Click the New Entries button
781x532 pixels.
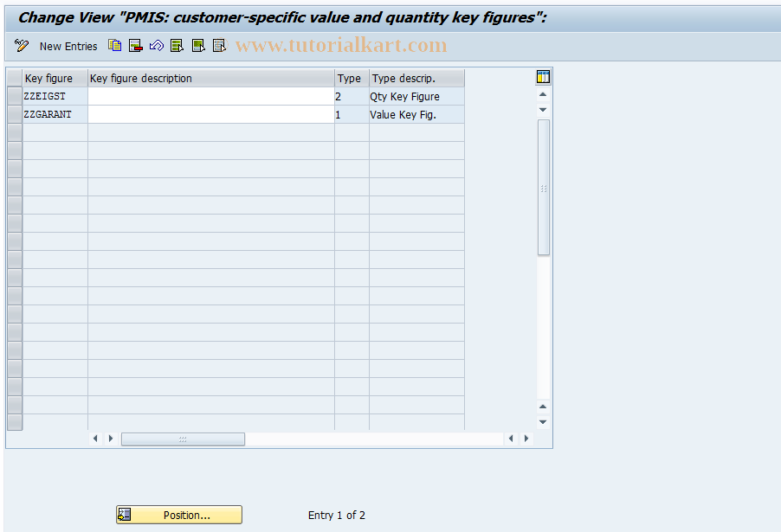click(x=68, y=47)
